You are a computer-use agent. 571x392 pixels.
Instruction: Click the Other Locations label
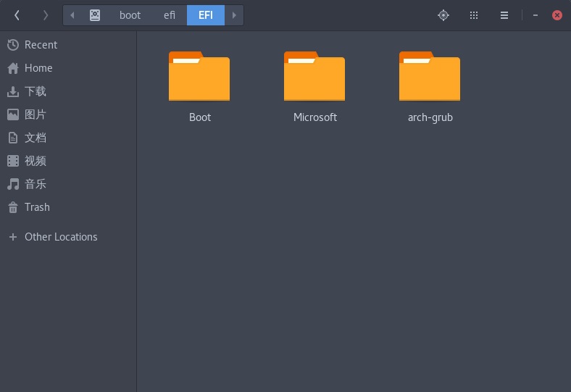[61, 237]
